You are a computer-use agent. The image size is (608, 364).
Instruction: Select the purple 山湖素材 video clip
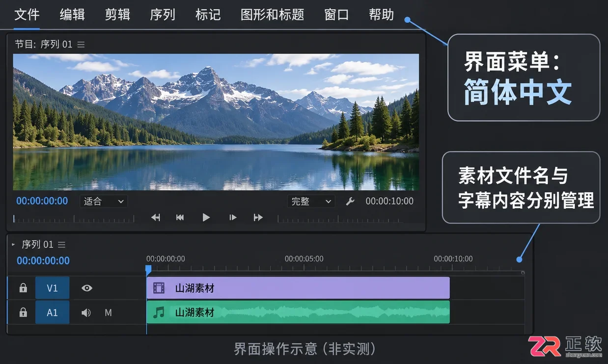click(298, 288)
